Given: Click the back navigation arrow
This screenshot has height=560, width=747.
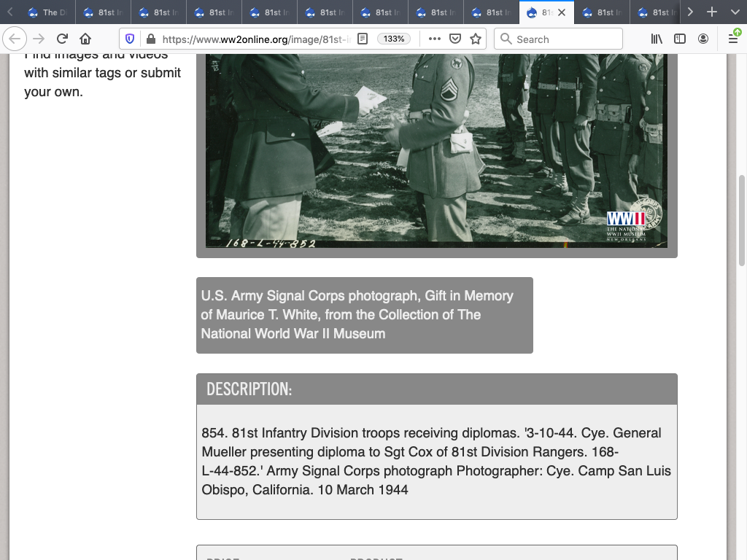Looking at the screenshot, I should pos(15,39).
